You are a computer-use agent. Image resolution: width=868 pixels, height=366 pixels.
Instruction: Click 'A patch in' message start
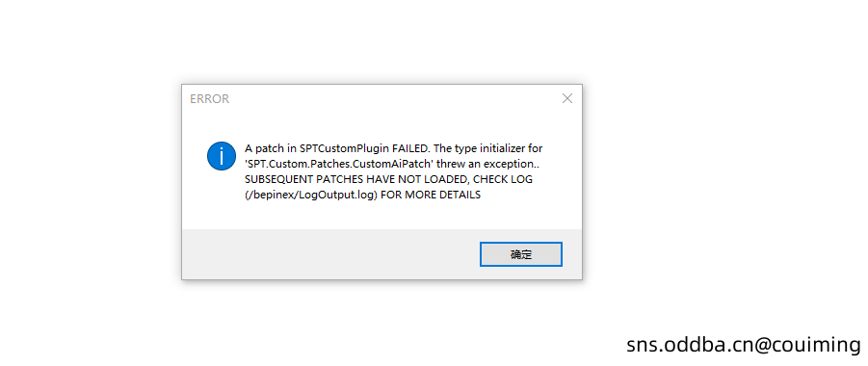click(x=271, y=149)
